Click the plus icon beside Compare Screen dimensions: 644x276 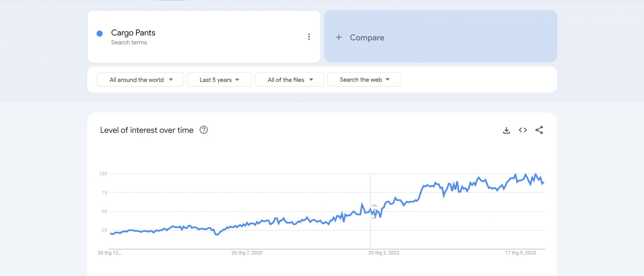[339, 37]
